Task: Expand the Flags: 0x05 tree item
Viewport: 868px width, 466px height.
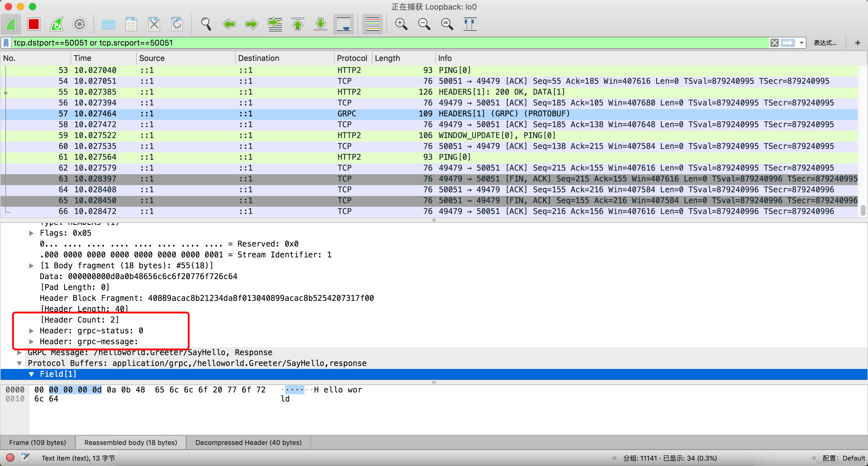Action: (x=31, y=233)
